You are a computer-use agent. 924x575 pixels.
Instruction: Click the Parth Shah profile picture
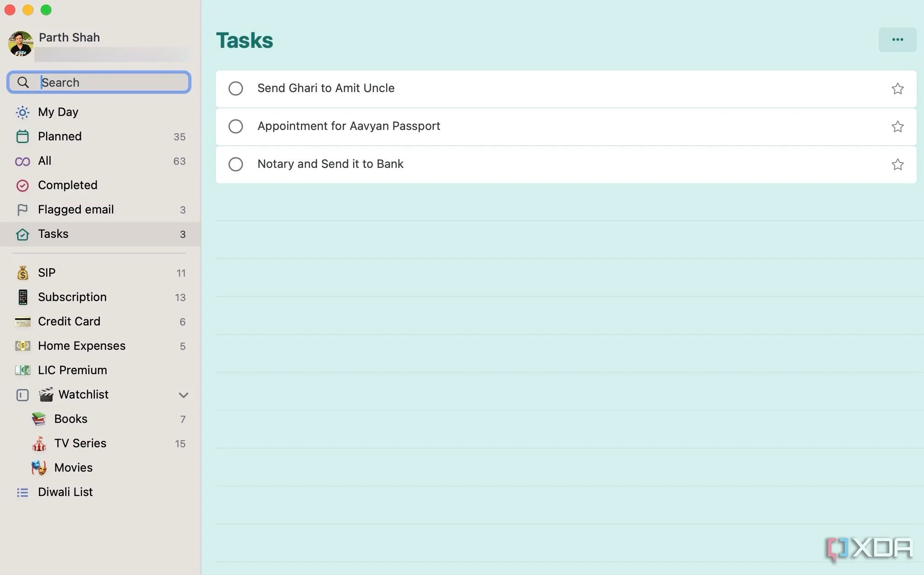[x=21, y=44]
